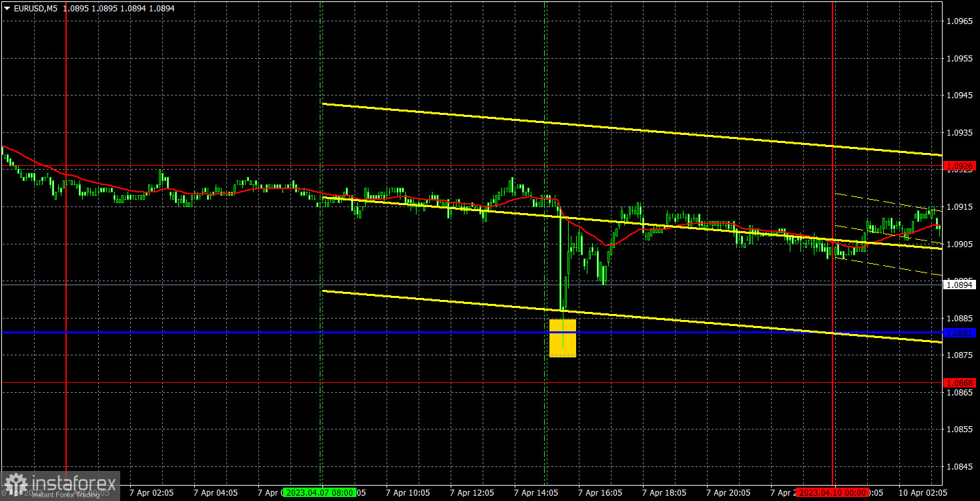Click the red 2023.04.10 00:00 date tag
This screenshot has width=980, height=501.
832,492
